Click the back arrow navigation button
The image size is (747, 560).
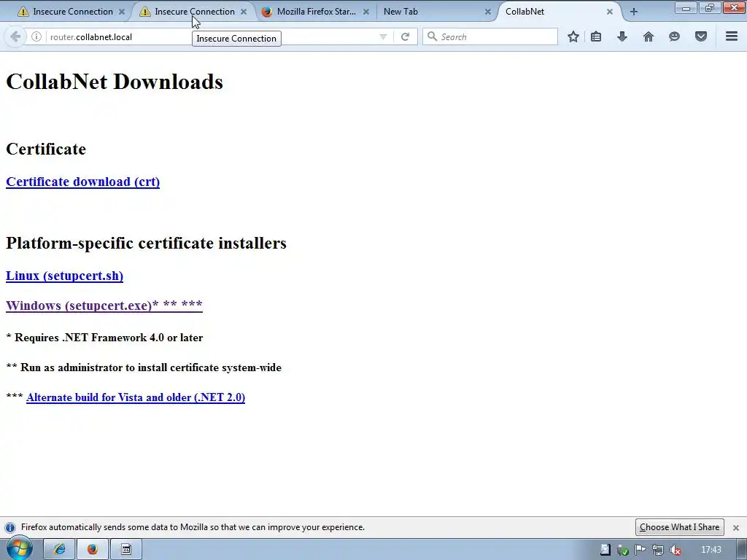[15, 36]
